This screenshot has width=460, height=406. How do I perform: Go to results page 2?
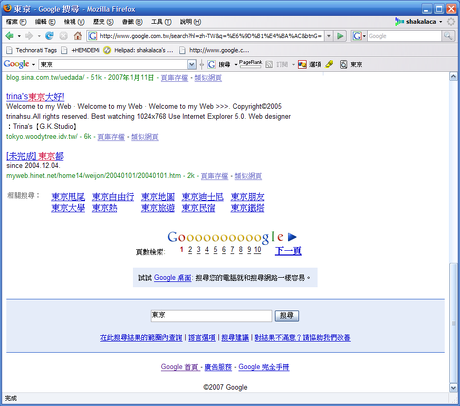pyautogui.click(x=190, y=250)
